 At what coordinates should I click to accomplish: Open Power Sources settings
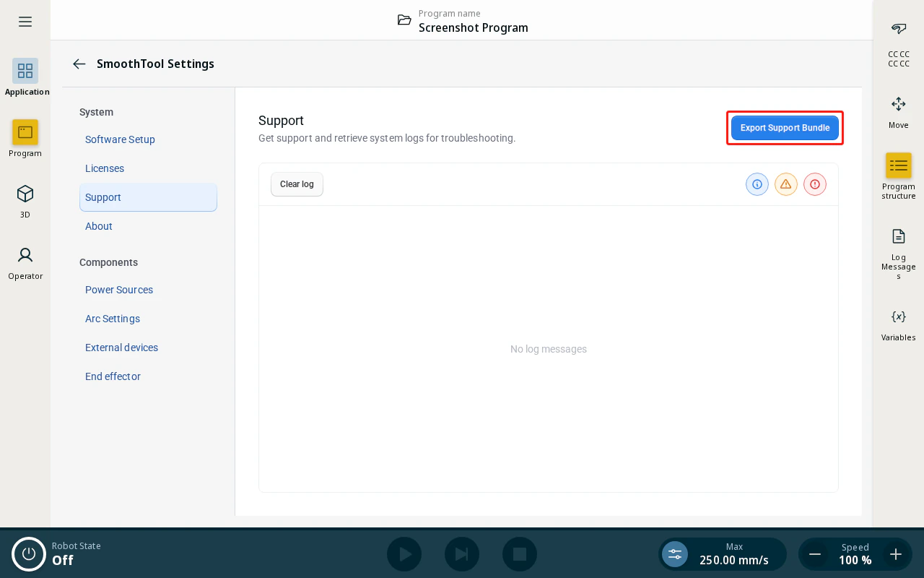click(148, 290)
